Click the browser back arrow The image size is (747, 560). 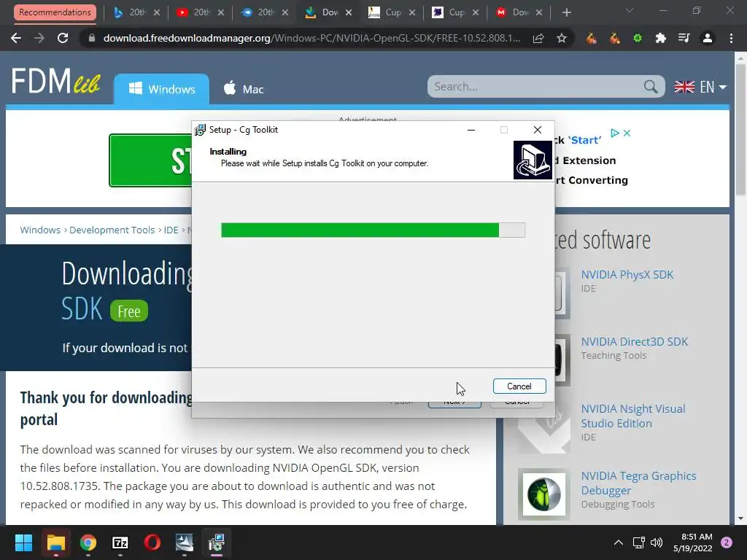[x=16, y=38]
